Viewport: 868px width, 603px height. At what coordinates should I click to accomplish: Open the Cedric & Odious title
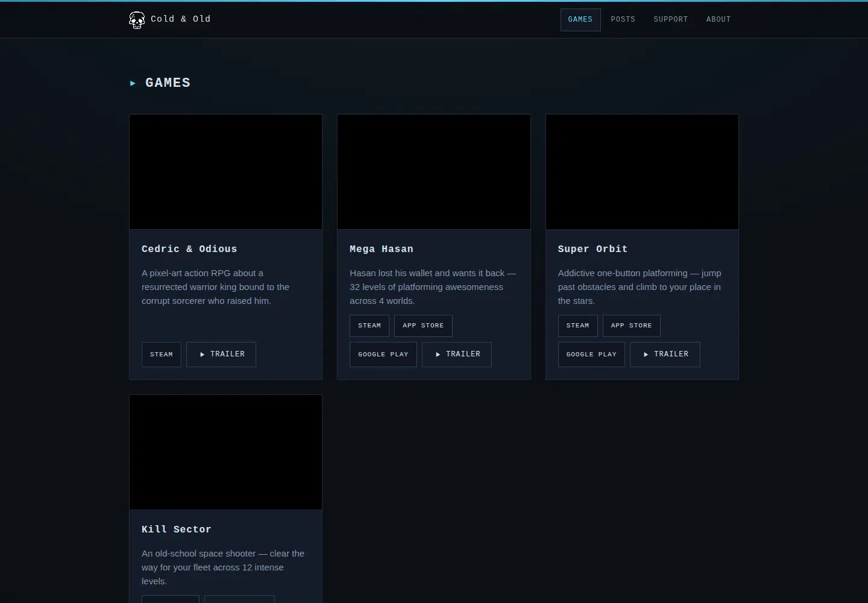click(x=189, y=249)
